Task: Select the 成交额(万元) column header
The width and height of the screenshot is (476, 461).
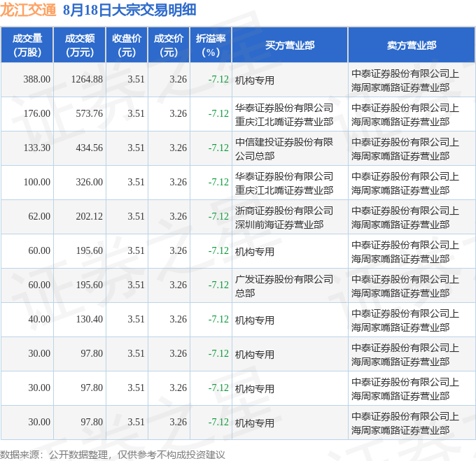Action: [x=79, y=45]
